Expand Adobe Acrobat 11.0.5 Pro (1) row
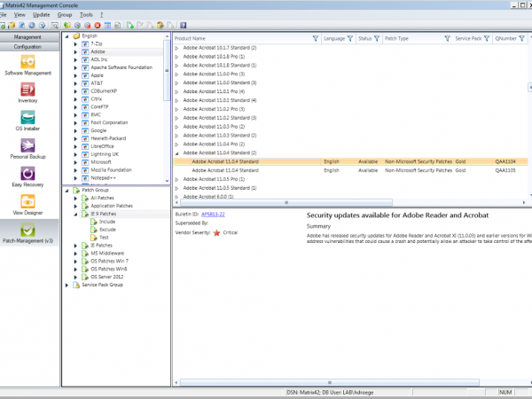Image resolution: width=532 pixels, height=399 pixels. pos(176,179)
